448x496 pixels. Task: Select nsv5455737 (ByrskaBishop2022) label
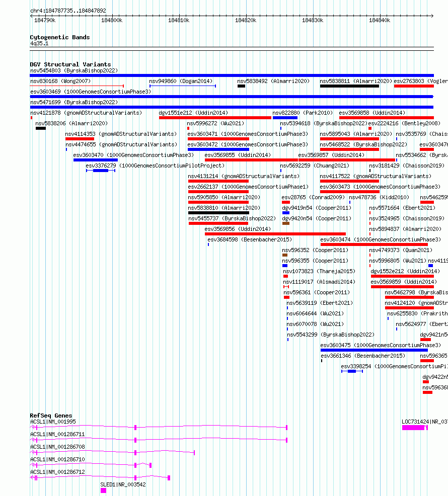click(x=232, y=218)
